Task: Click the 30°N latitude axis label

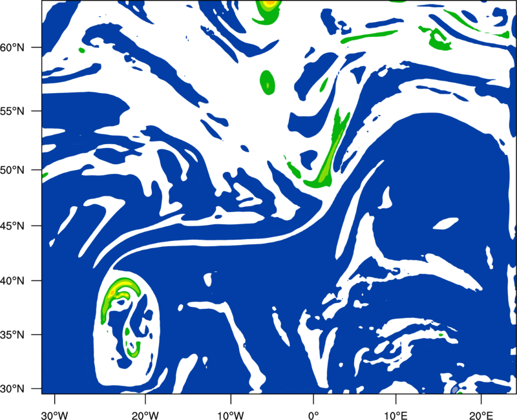Action: tap(12, 389)
